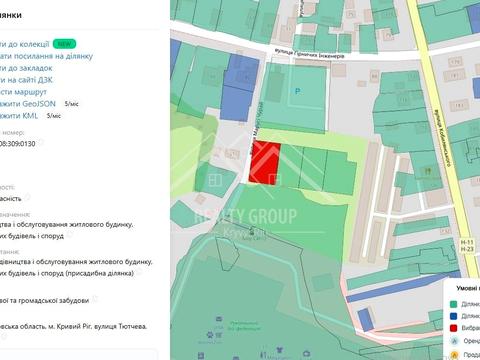
Task: Click the KML download link
Action: [19, 116]
